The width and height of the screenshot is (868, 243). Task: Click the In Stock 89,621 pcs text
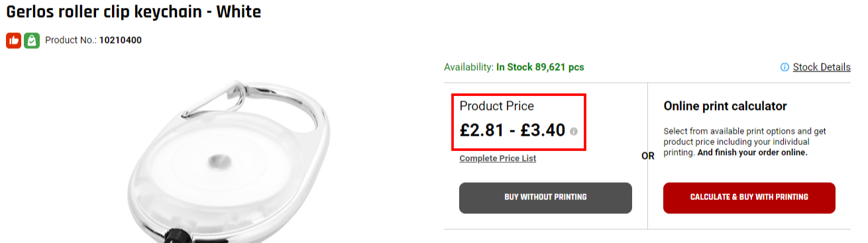(541, 67)
